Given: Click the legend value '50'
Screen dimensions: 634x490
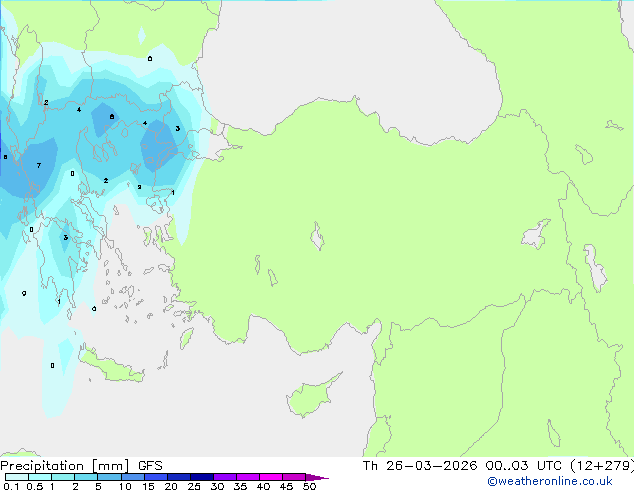Looking at the screenshot, I should click(x=309, y=486).
